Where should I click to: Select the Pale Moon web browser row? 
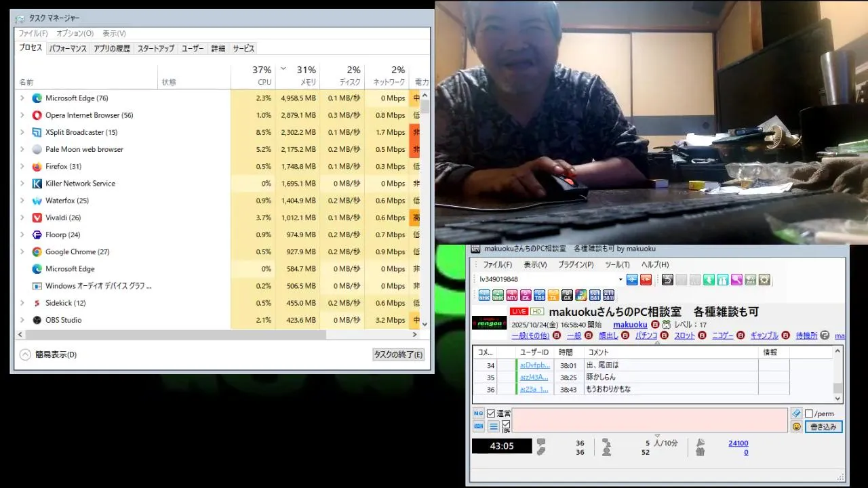point(217,149)
